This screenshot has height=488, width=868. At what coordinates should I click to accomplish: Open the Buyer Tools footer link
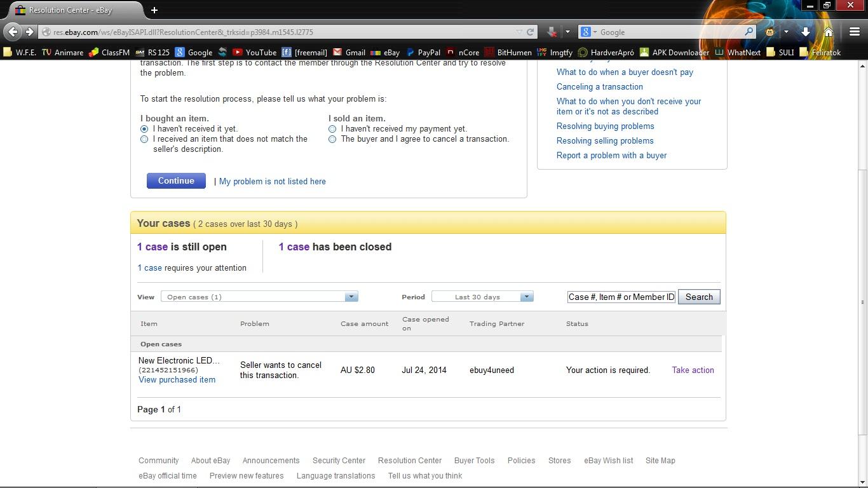pyautogui.click(x=474, y=460)
